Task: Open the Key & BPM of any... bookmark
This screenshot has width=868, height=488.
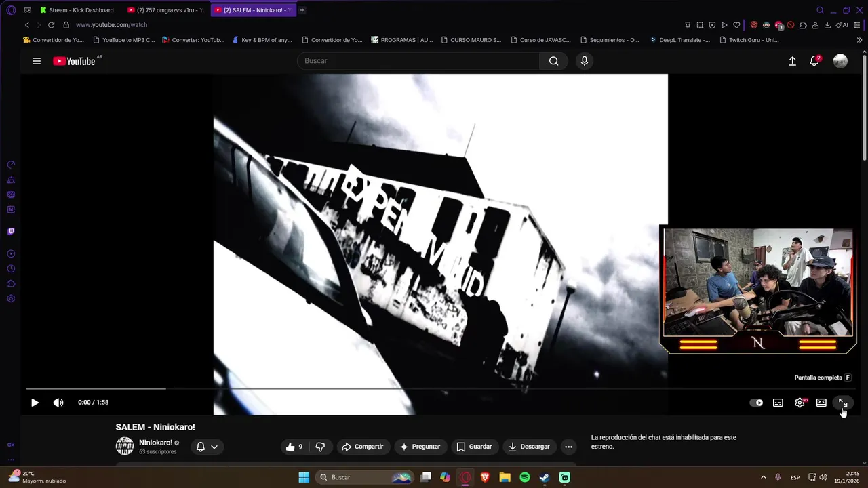Action: (262, 40)
